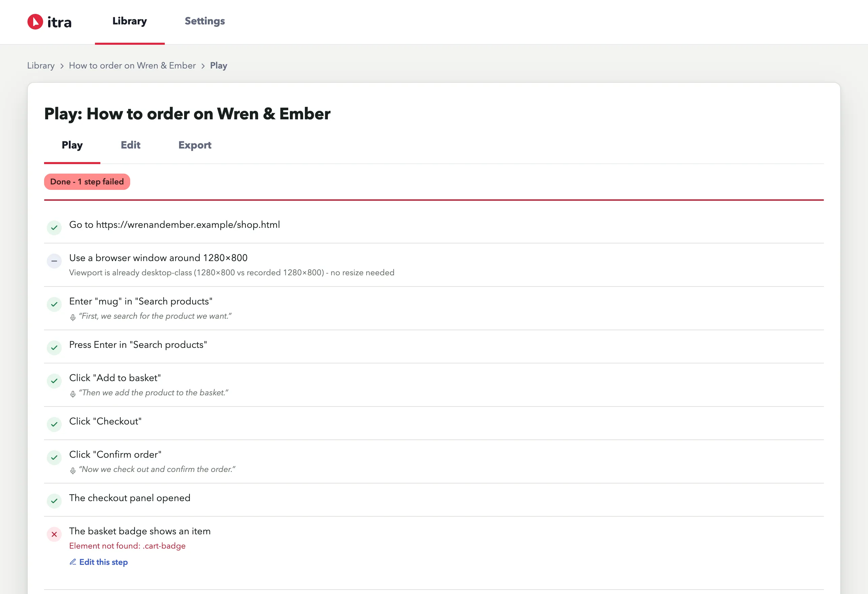Screen dimensions: 868x594
Task: Click the success check icon for 'Enter "mug"' step
Action: tap(54, 304)
